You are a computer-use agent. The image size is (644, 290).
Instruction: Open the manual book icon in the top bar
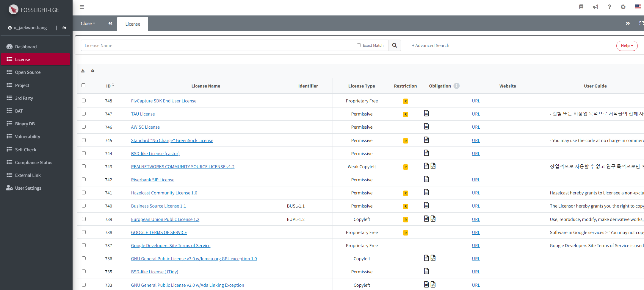pos(581,7)
